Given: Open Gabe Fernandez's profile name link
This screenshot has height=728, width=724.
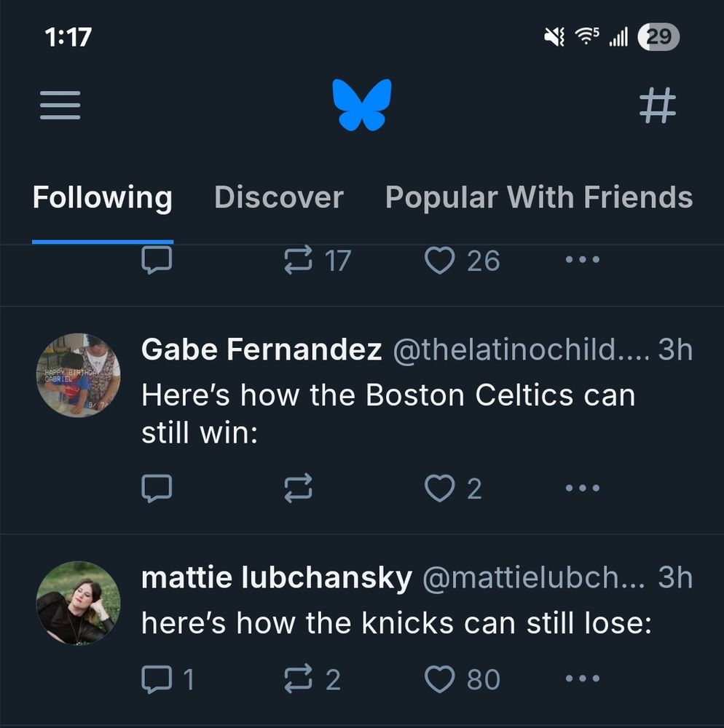Looking at the screenshot, I should pos(261,350).
